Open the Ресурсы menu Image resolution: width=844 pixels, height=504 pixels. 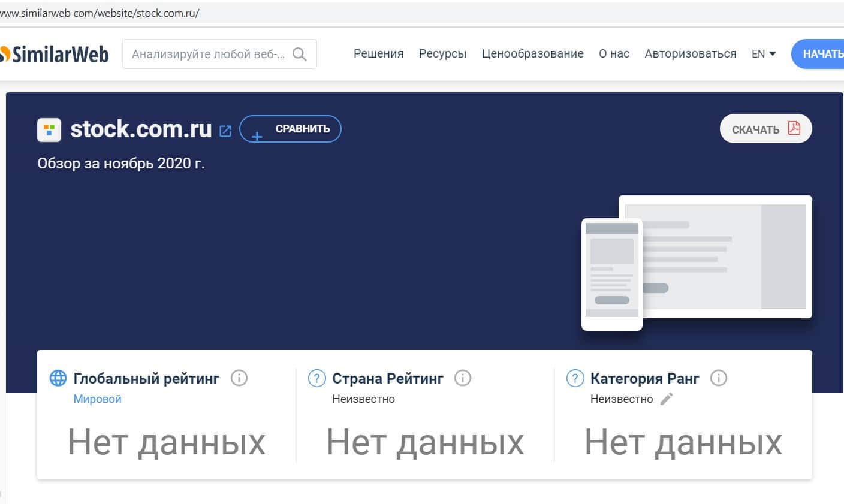(x=442, y=54)
